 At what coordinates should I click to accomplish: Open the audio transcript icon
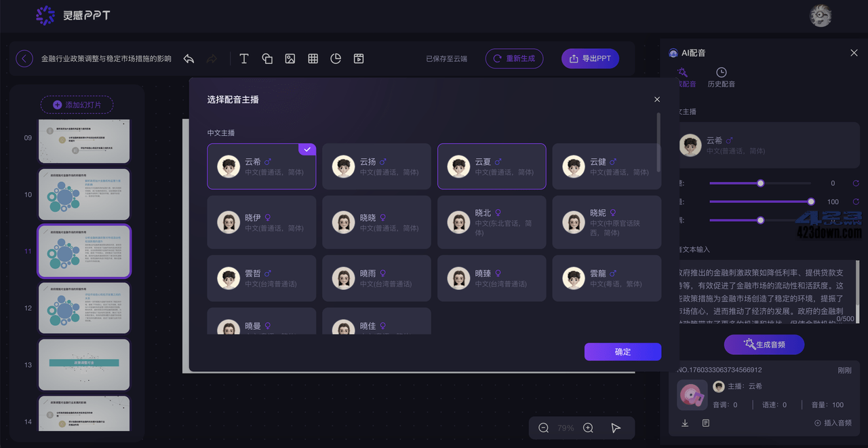click(x=705, y=422)
